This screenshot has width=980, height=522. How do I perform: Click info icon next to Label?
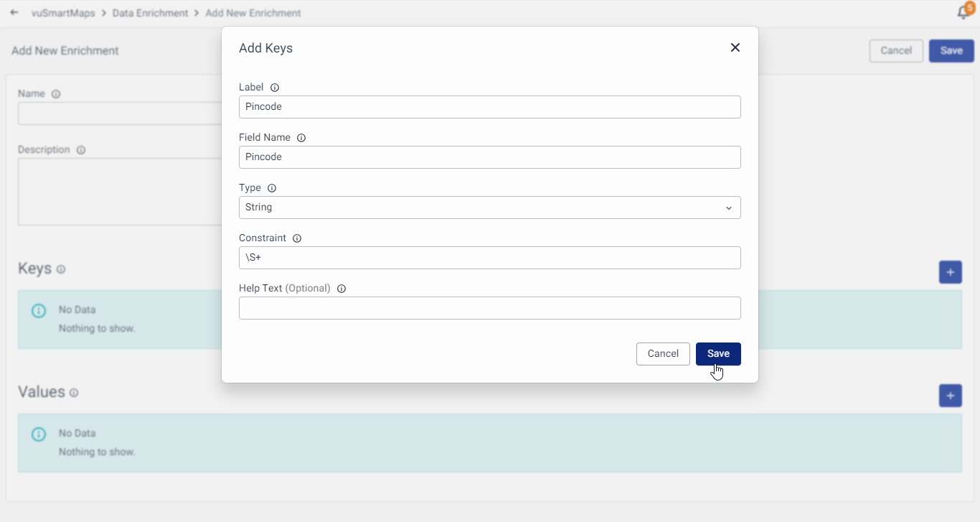(x=275, y=88)
